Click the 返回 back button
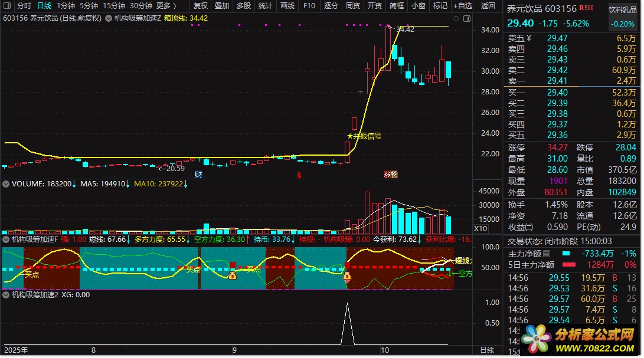 (x=488, y=6)
